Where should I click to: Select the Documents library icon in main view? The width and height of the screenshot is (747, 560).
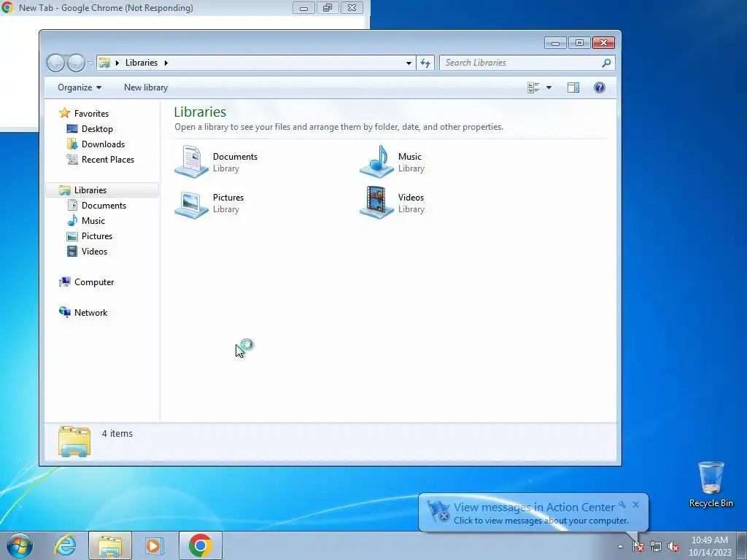click(x=191, y=162)
